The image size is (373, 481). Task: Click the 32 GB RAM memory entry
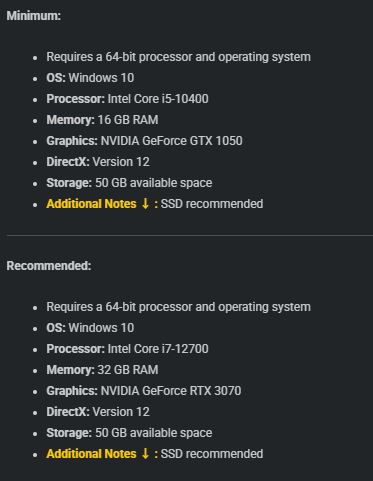128,370
